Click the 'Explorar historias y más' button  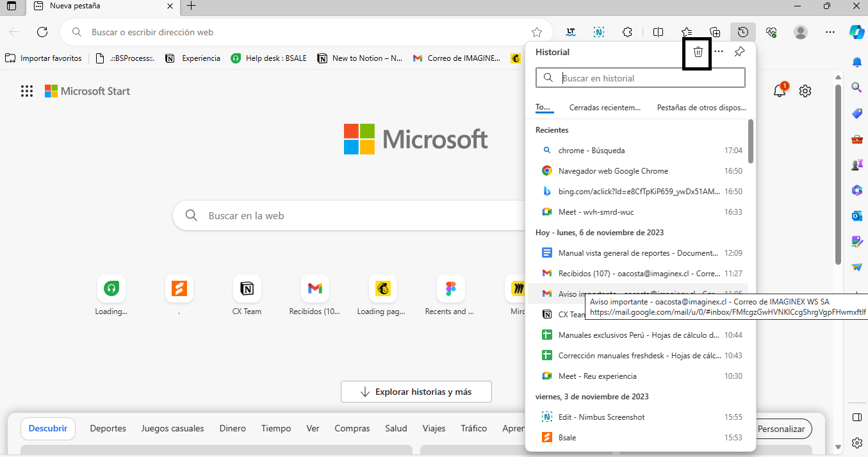[x=416, y=392]
